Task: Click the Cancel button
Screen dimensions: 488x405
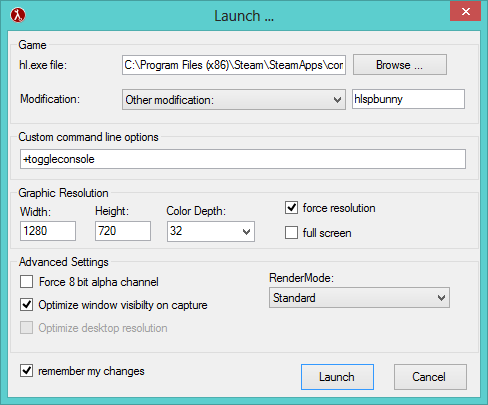Action: click(x=430, y=377)
